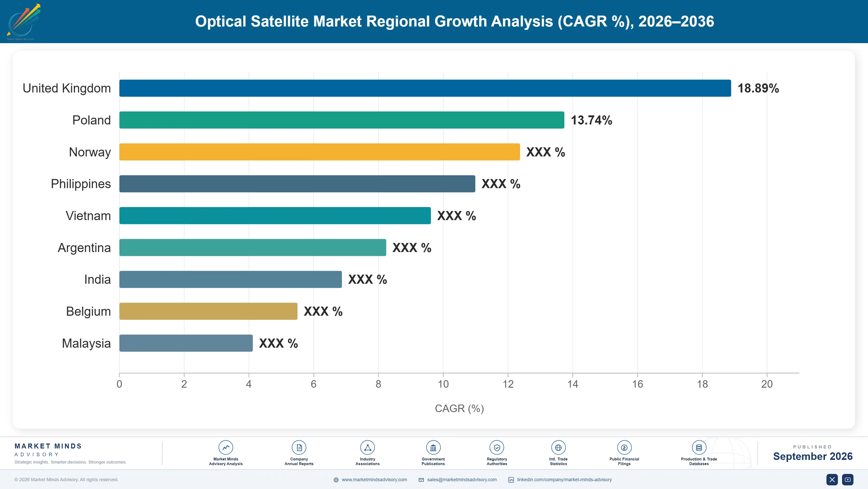Click the MARKET MINDS ADVISORY footer wordmark
Image resolution: width=868 pixels, height=489 pixels.
pyautogui.click(x=48, y=450)
